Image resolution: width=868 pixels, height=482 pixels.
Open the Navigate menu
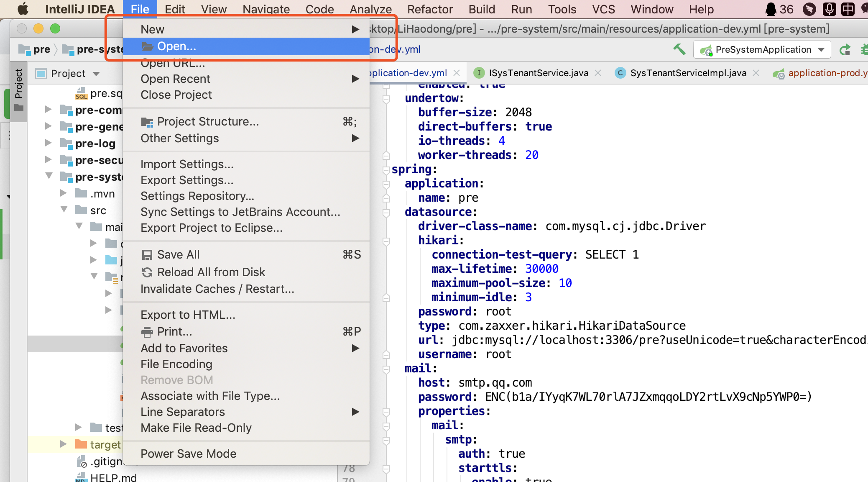[266, 9]
